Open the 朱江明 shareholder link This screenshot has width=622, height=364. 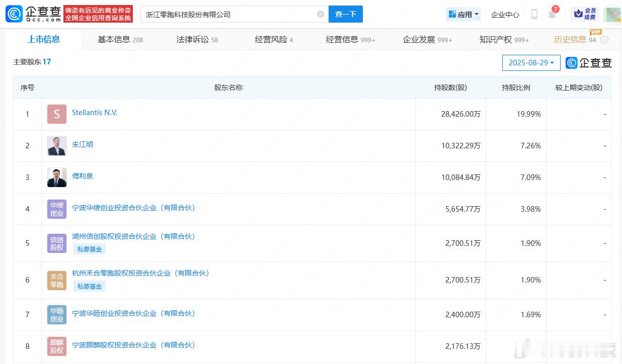point(83,144)
